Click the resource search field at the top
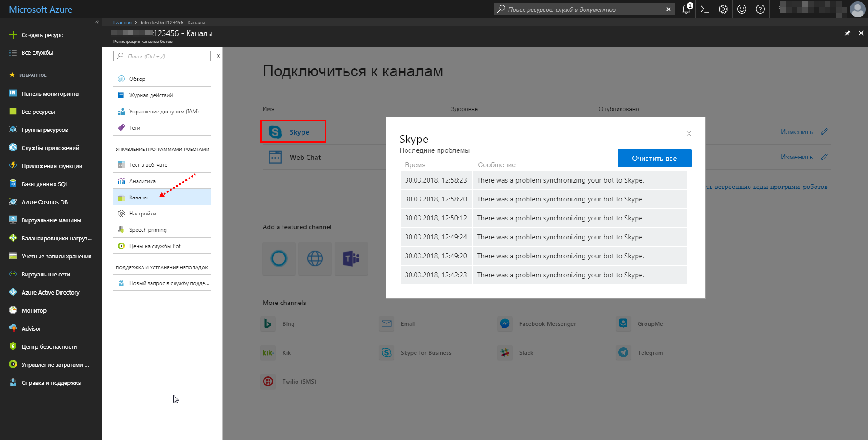868x440 pixels. coord(579,9)
